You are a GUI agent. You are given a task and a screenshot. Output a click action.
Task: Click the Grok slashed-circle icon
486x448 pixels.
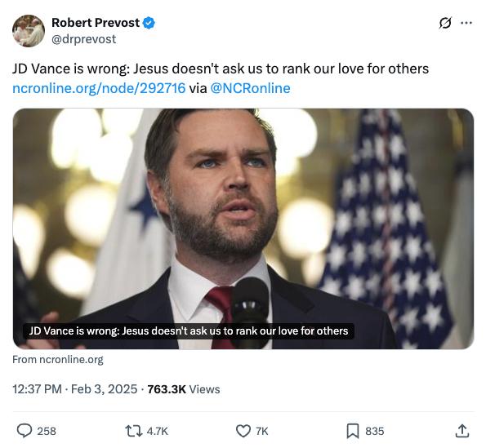pos(445,23)
